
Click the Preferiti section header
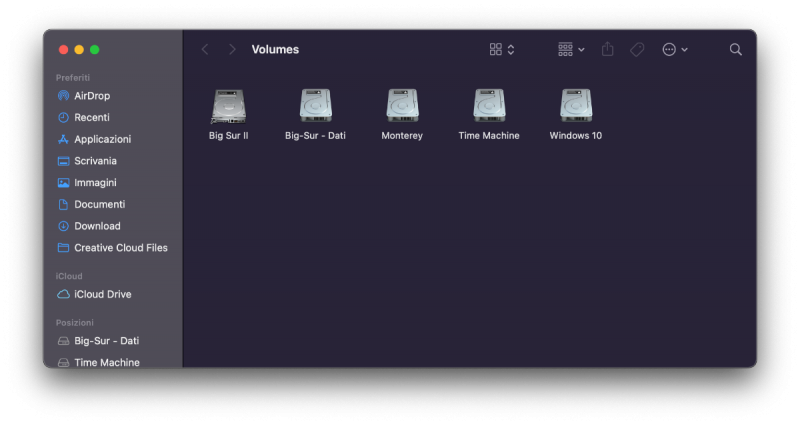(72, 78)
